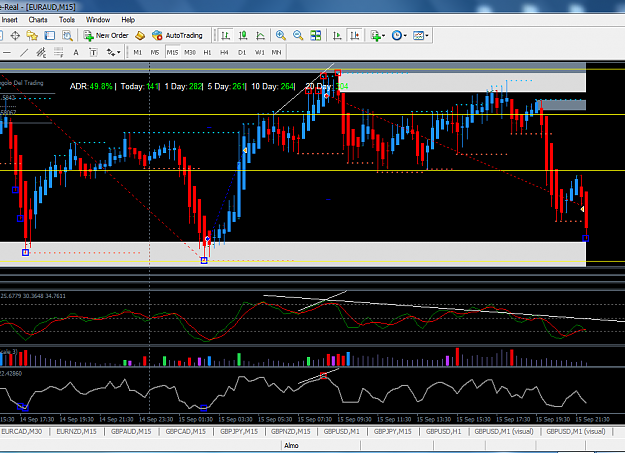This screenshot has width=625, height=453.
Task: Switch to M15 timeframe
Action: pos(172,52)
